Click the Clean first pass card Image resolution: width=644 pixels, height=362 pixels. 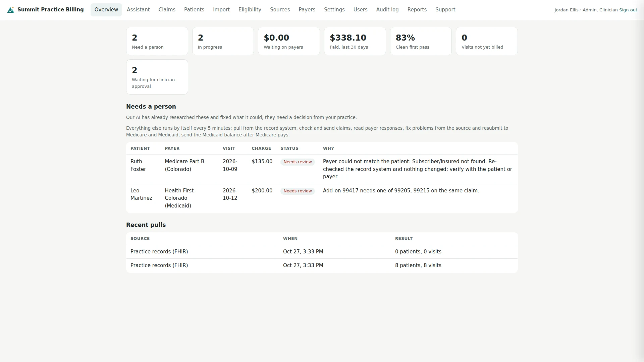tap(421, 41)
